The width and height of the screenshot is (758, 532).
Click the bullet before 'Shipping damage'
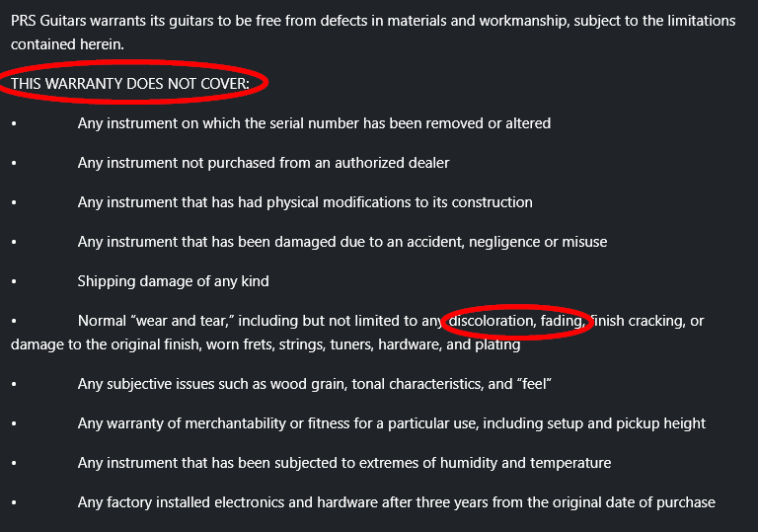coord(14,281)
